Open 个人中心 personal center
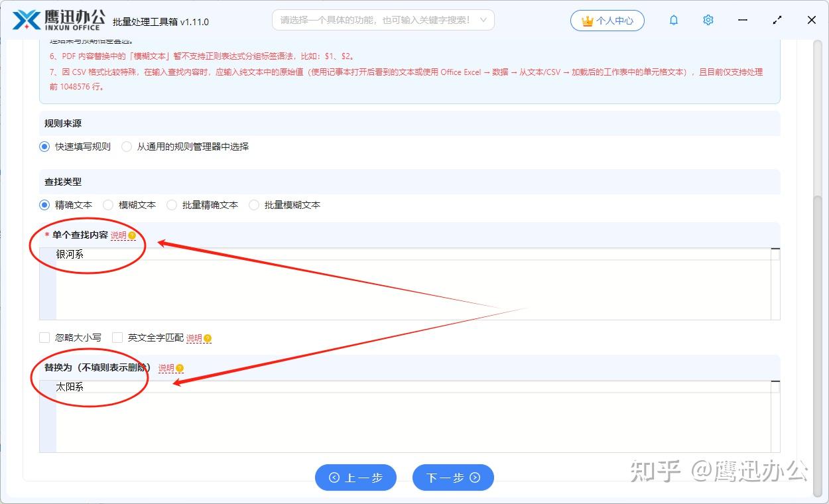This screenshot has height=504, width=829. coord(607,21)
